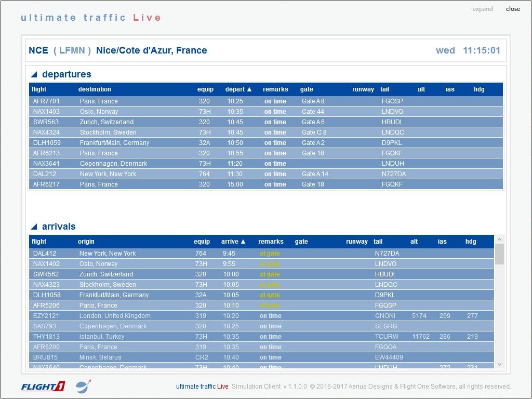The image size is (532, 399).
Task: Select departure flight AFR7701
Action: pos(265,101)
